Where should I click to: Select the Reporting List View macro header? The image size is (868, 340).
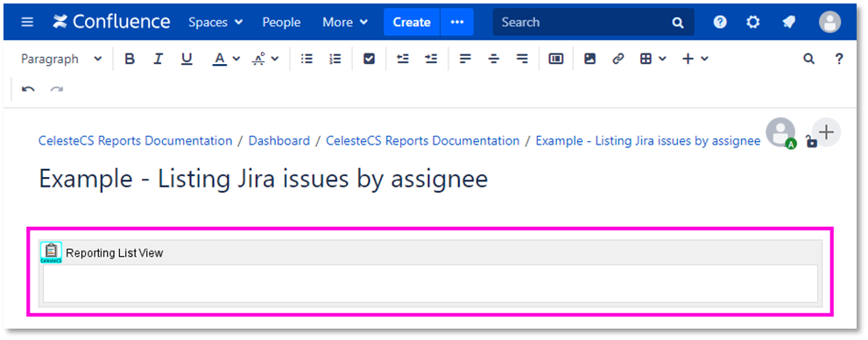coord(431,252)
